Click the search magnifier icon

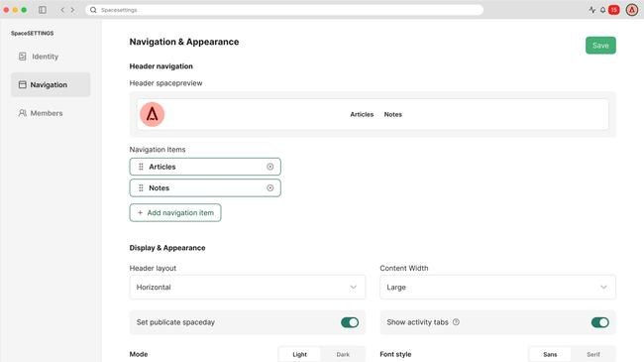[93, 10]
